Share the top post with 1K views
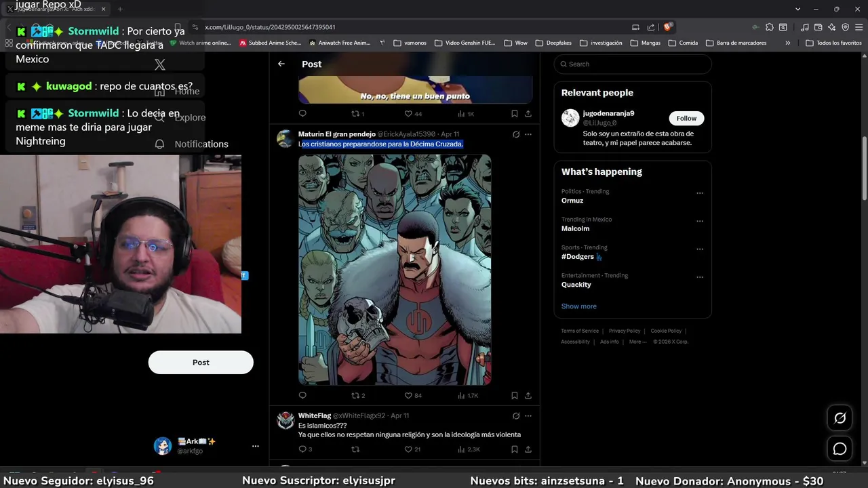 click(x=528, y=114)
